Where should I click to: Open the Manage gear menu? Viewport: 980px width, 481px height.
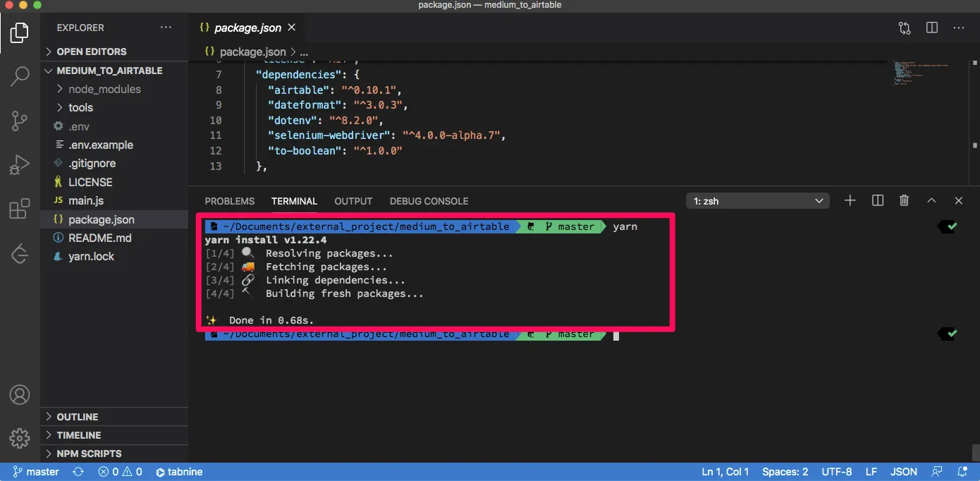[20, 437]
